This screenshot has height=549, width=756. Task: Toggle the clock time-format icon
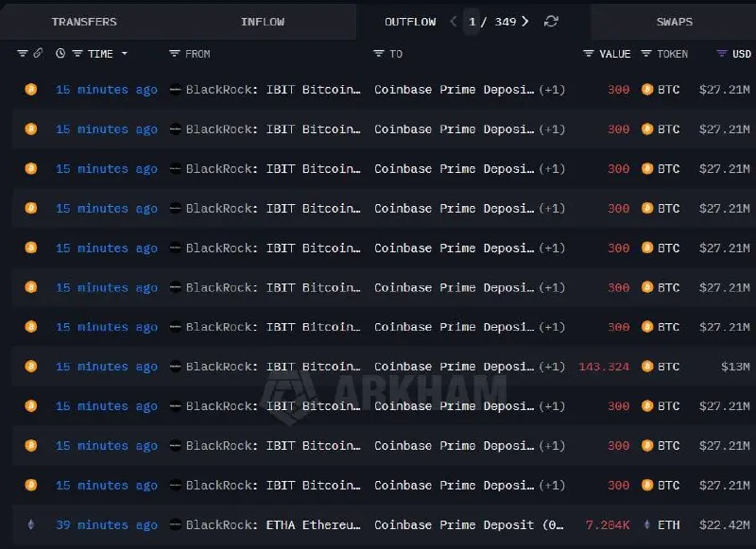point(60,53)
